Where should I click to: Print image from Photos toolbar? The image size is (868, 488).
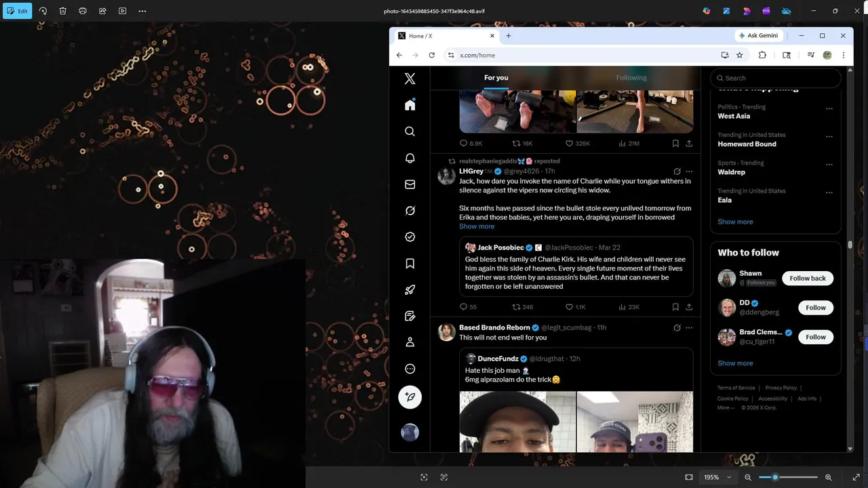click(x=83, y=11)
